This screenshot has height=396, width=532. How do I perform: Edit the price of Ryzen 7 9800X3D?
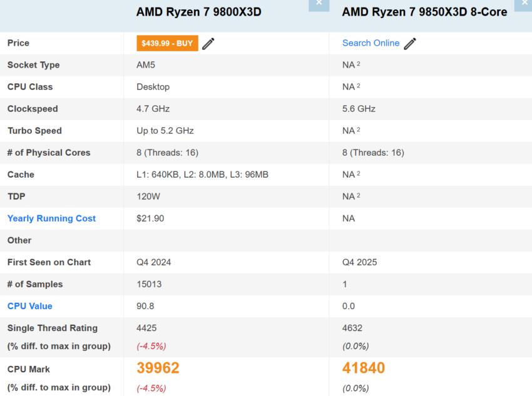pos(208,43)
